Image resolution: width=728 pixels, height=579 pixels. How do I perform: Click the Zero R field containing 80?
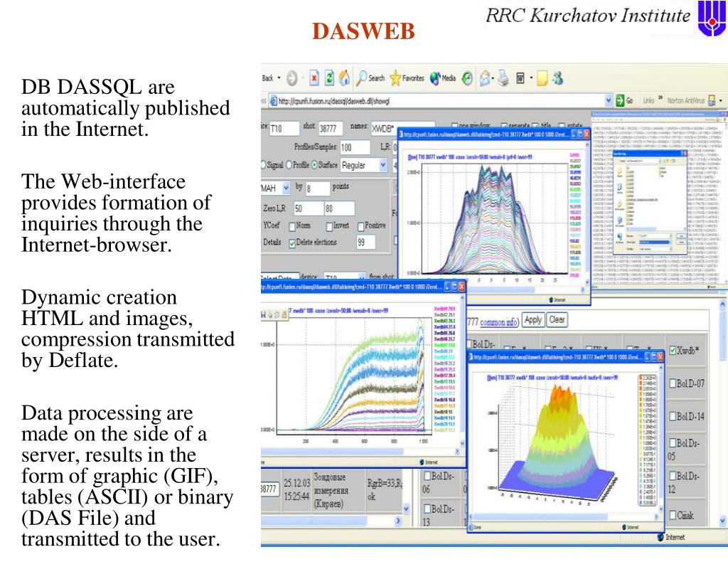tap(339, 208)
